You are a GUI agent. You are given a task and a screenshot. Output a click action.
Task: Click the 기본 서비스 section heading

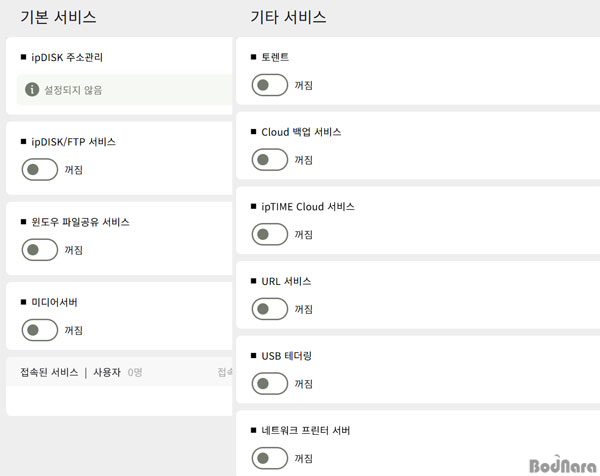58,17
